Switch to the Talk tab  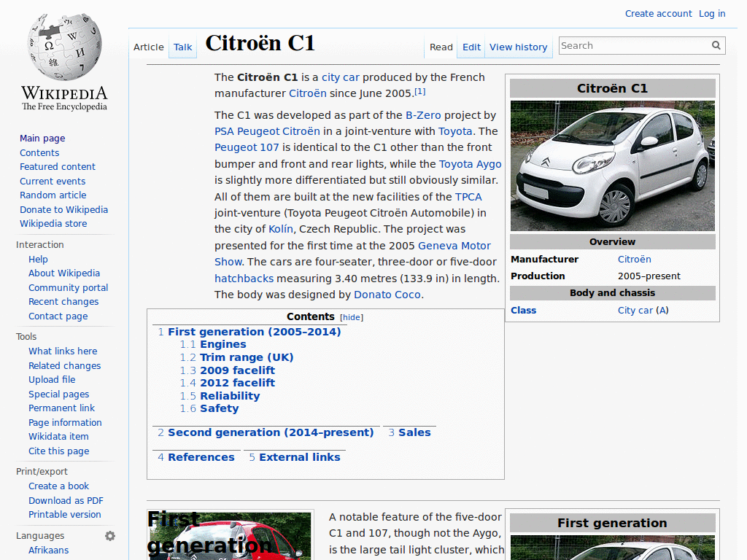(182, 47)
